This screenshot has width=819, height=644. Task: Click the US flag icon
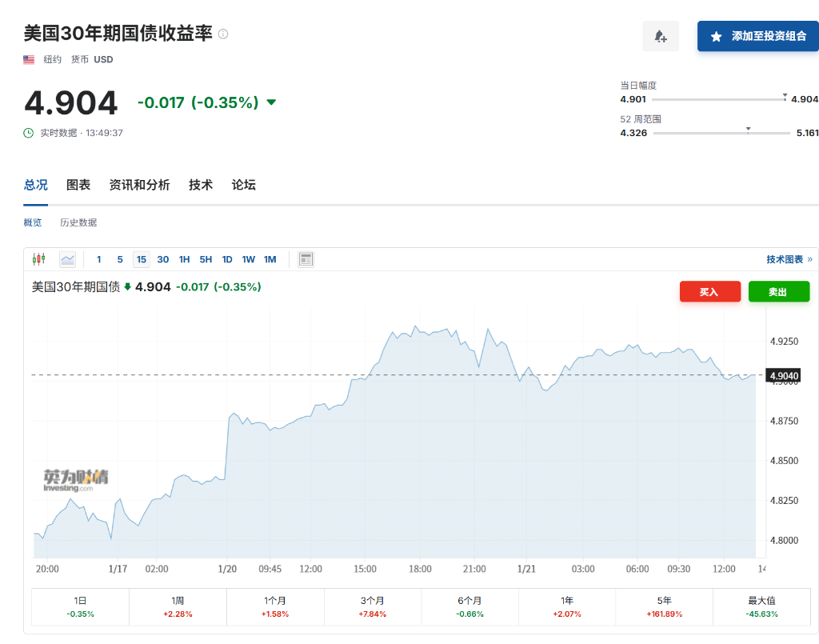click(x=30, y=59)
